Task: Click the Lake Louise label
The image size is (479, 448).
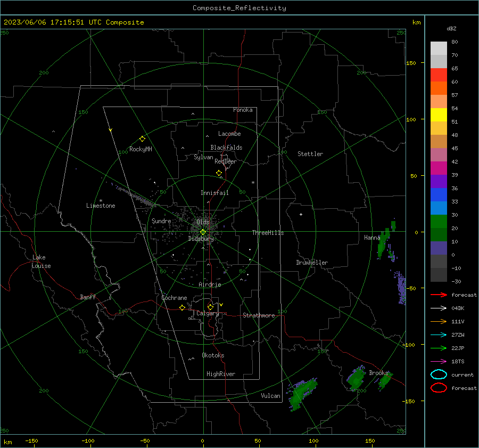Action: pyautogui.click(x=41, y=262)
